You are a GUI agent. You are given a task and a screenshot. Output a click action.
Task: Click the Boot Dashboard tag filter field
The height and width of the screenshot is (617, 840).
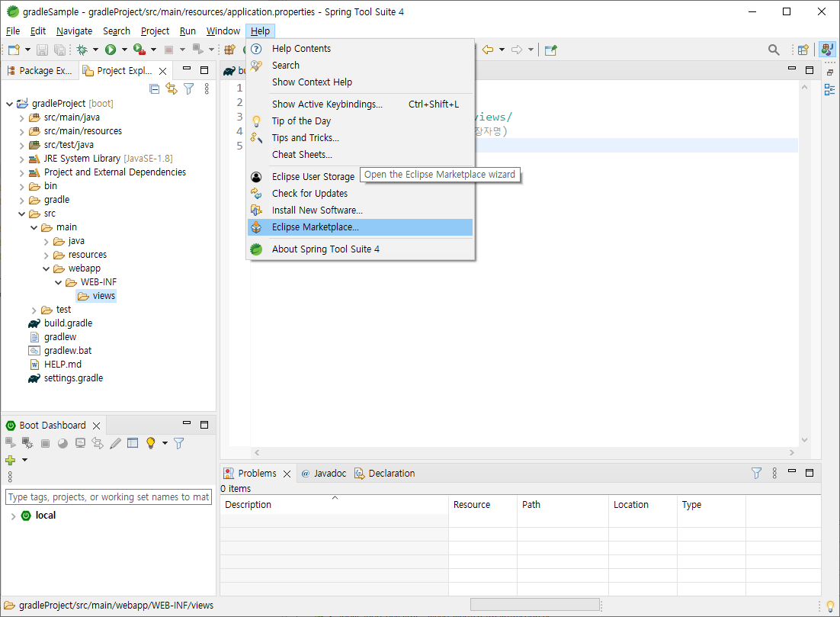pos(109,497)
